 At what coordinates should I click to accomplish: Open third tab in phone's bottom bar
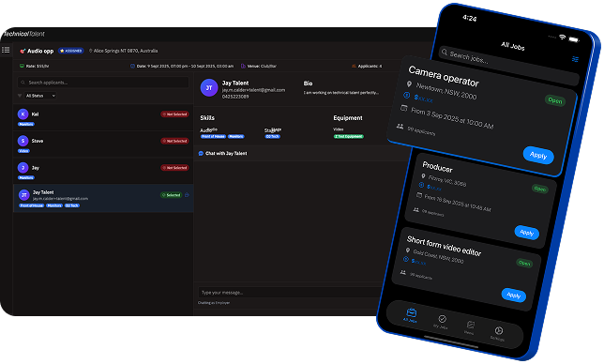[x=470, y=327]
